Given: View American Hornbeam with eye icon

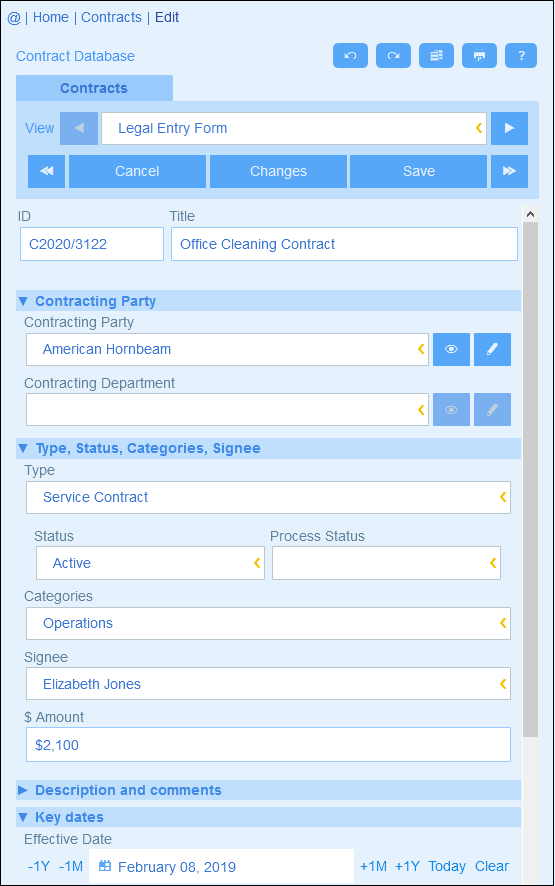Looking at the screenshot, I should (451, 349).
